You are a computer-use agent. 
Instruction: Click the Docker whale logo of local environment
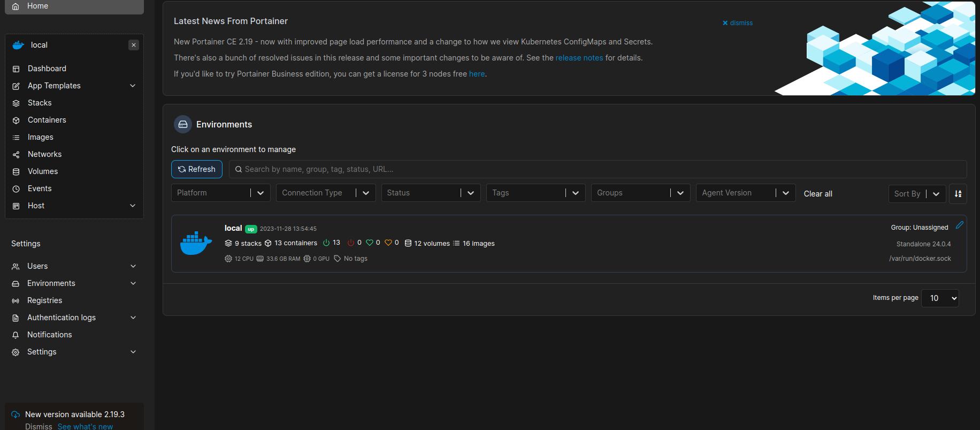[x=196, y=244]
